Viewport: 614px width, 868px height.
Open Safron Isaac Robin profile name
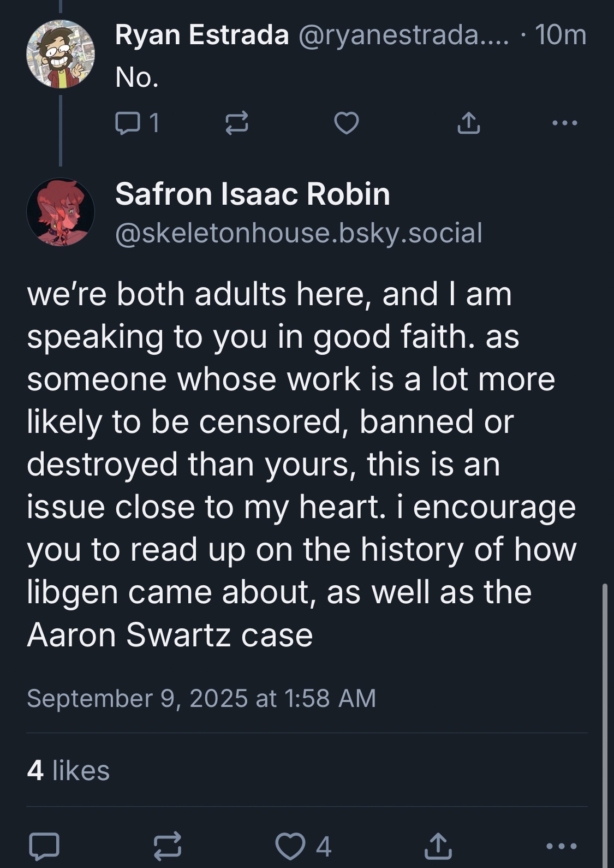tap(253, 194)
